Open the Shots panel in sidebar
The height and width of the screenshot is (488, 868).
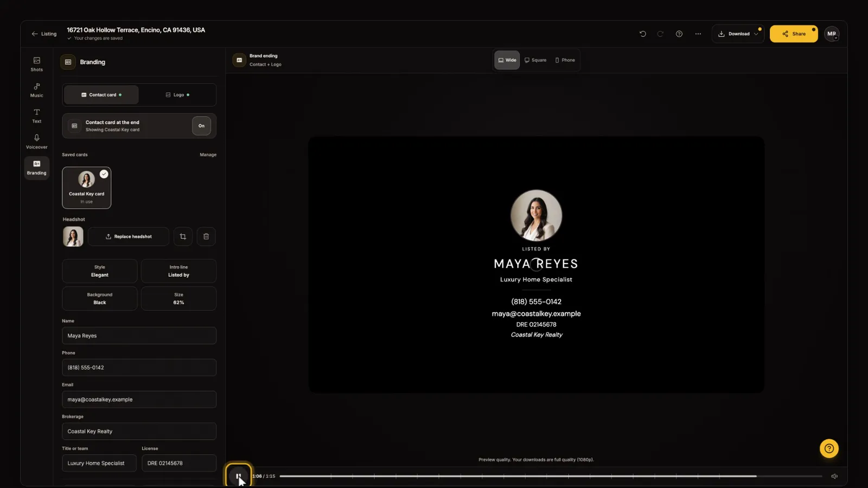[36, 64]
